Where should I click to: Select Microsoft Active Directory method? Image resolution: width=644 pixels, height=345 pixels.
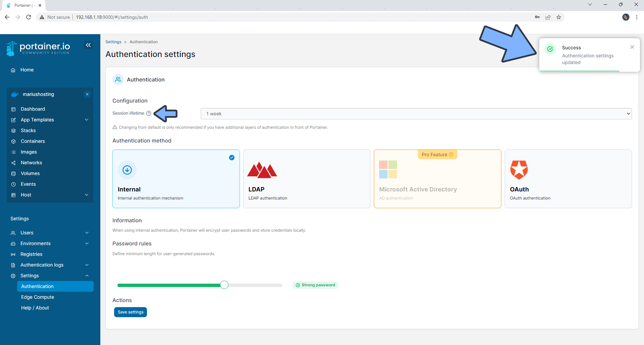click(438, 179)
